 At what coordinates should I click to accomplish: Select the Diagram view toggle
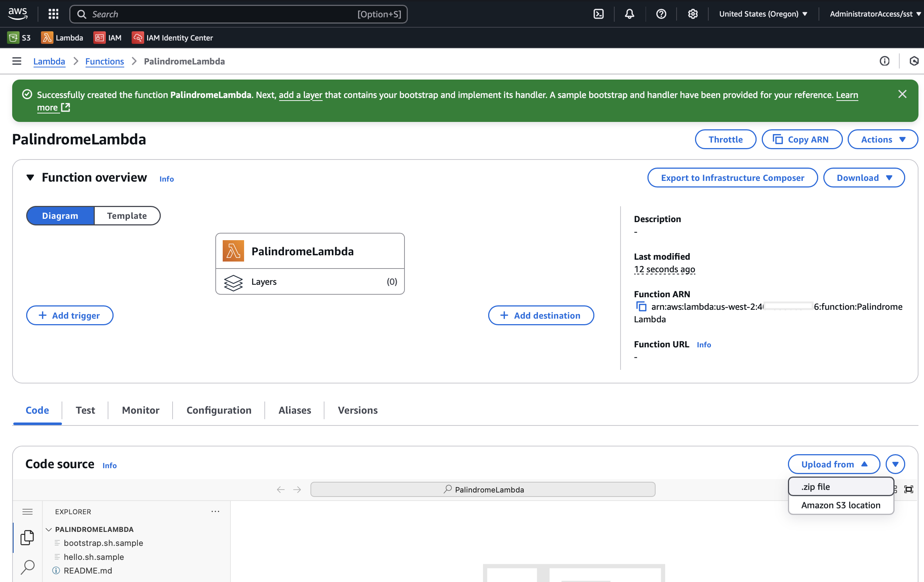click(60, 215)
